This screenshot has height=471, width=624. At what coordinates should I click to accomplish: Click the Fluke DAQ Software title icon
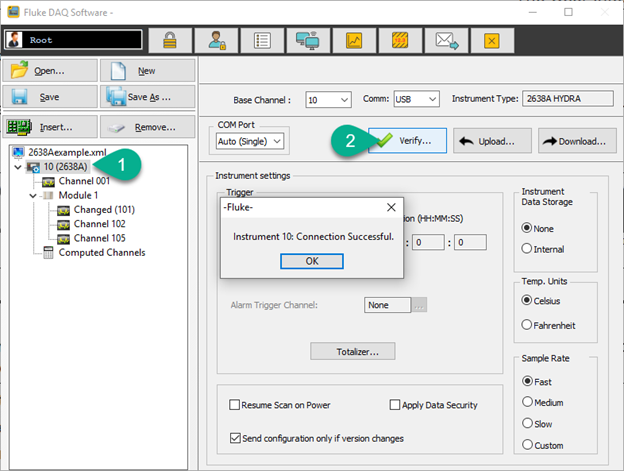[13, 12]
